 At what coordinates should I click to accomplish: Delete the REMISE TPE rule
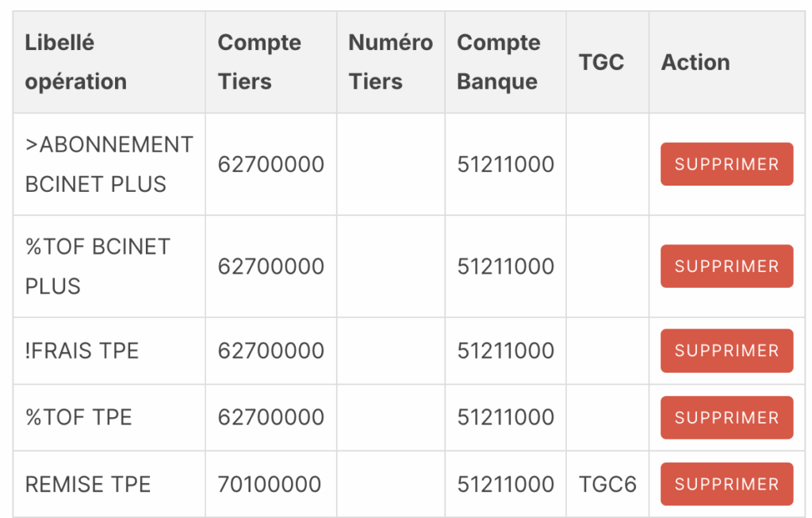pos(726,484)
